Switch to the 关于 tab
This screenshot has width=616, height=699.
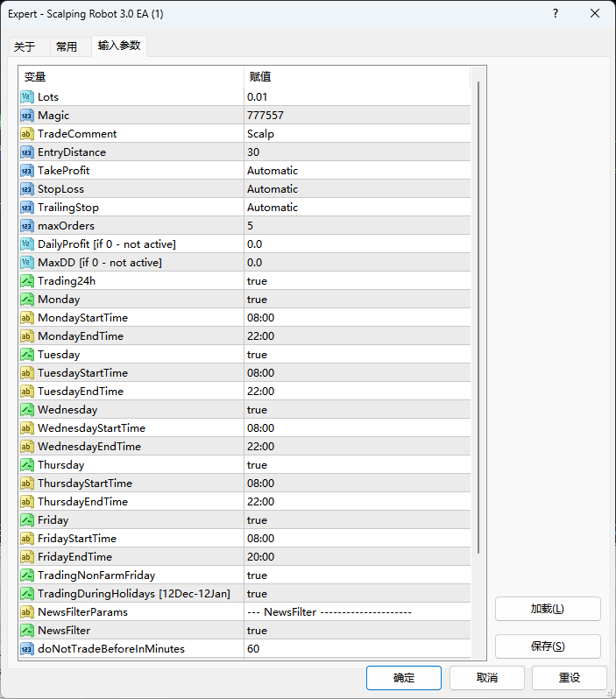(x=25, y=47)
